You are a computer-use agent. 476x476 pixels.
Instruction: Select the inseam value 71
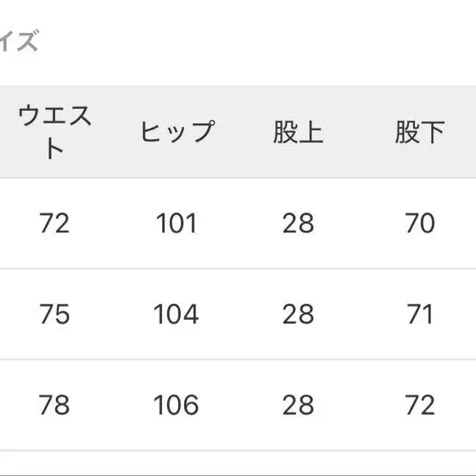[x=419, y=314]
